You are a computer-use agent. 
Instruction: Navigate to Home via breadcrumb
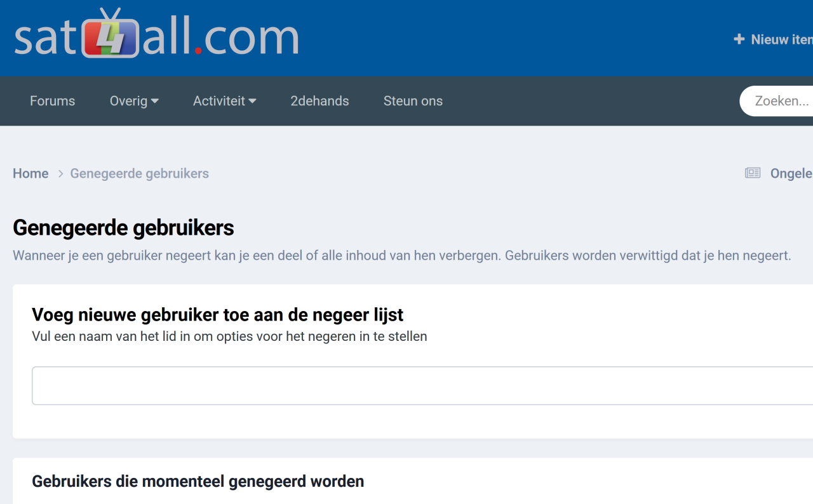(30, 173)
